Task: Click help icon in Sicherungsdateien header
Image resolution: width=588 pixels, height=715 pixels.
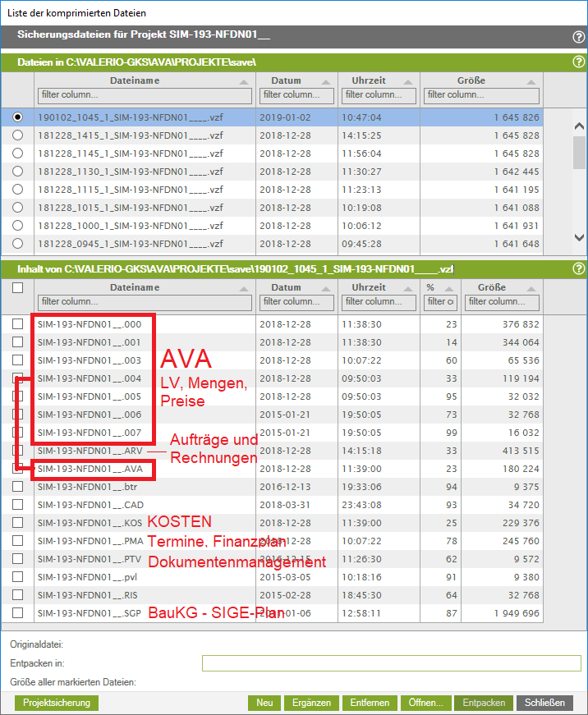Action: (577, 37)
